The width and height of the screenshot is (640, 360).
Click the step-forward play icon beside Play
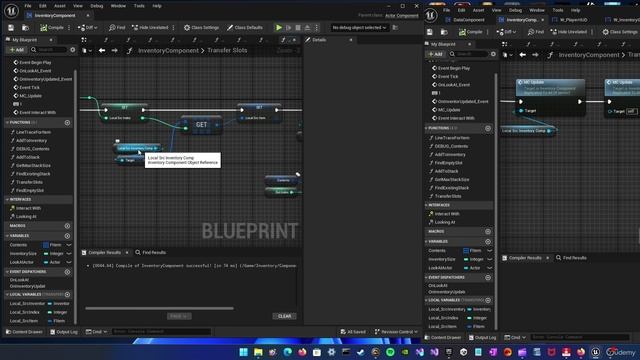(x=289, y=28)
